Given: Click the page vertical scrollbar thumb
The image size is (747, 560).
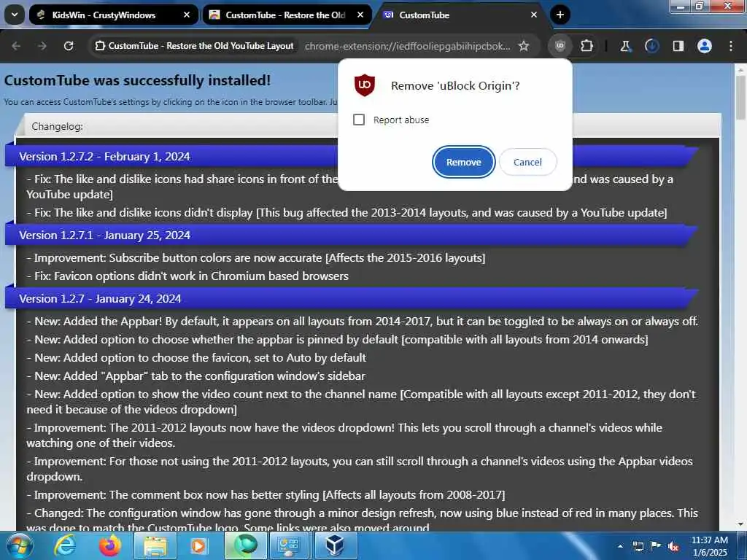Looking at the screenshot, I should [741, 97].
